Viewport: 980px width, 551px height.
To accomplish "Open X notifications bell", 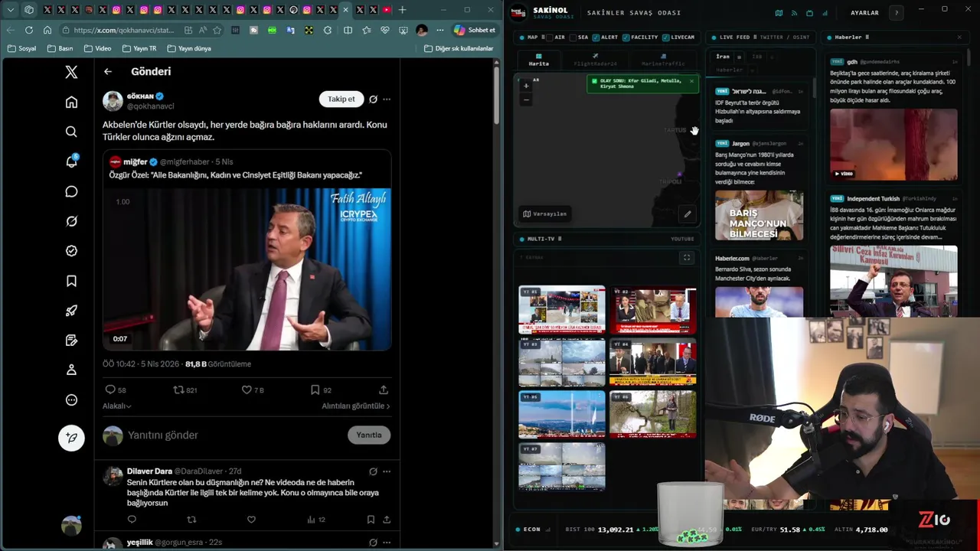I will click(71, 161).
